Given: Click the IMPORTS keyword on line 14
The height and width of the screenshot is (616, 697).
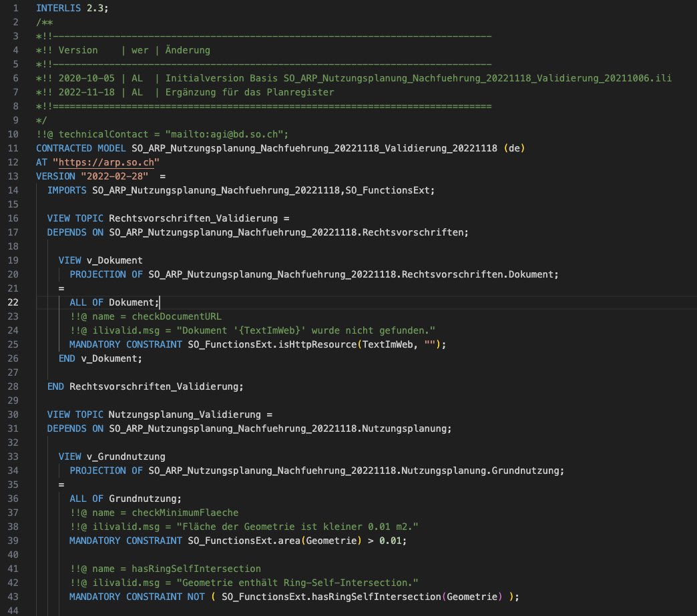Looking at the screenshot, I should (67, 190).
